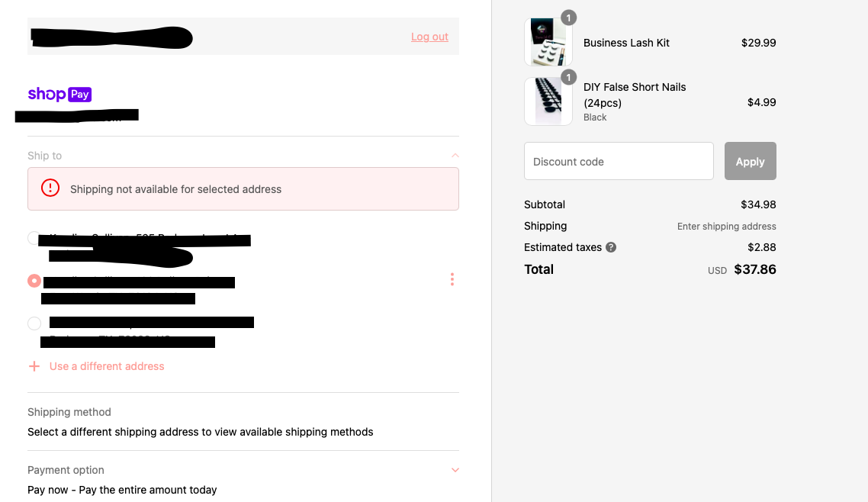Open three-dot options for the selected address
This screenshot has height=502, width=868.
click(452, 279)
